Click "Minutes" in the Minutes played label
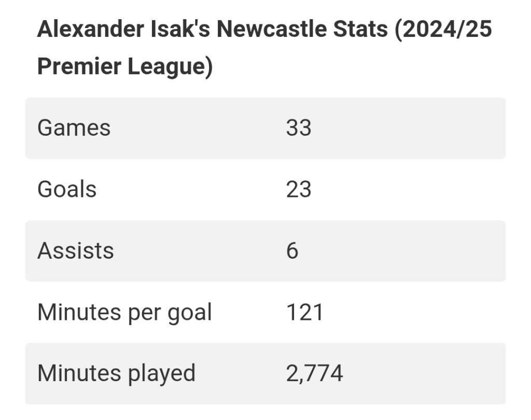The image size is (531, 420). click(x=72, y=373)
